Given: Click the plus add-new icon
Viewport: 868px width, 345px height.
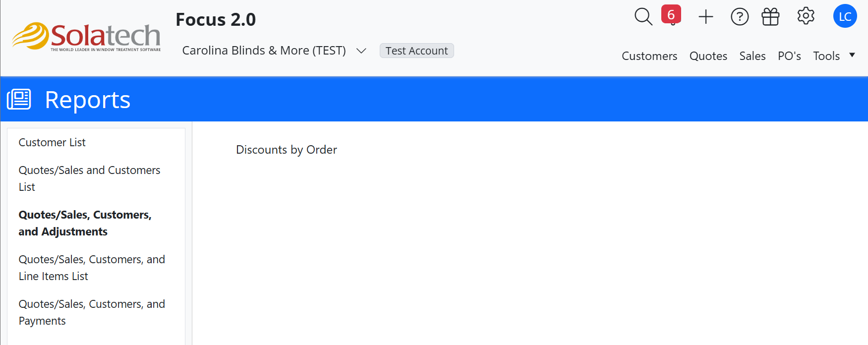Looking at the screenshot, I should 705,17.
